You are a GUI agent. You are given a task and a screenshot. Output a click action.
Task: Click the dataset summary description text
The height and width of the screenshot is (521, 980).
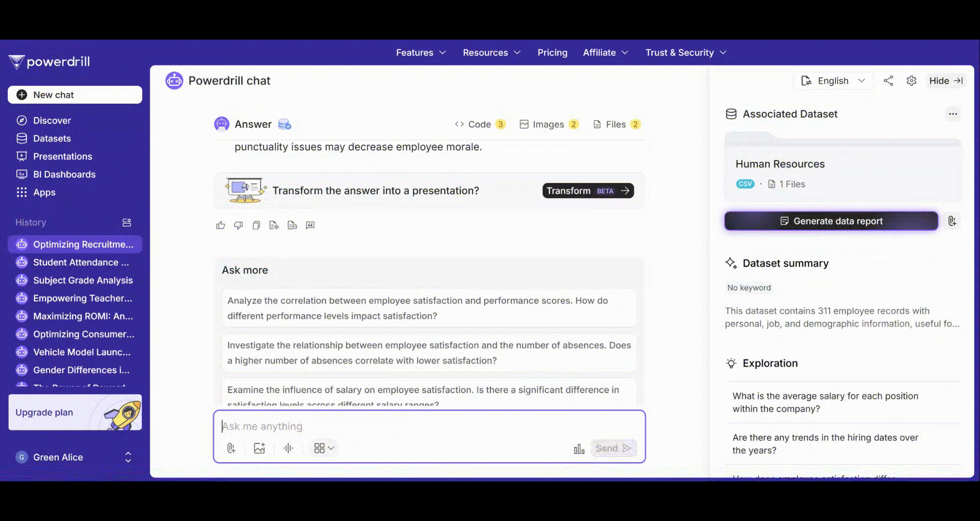click(x=842, y=317)
